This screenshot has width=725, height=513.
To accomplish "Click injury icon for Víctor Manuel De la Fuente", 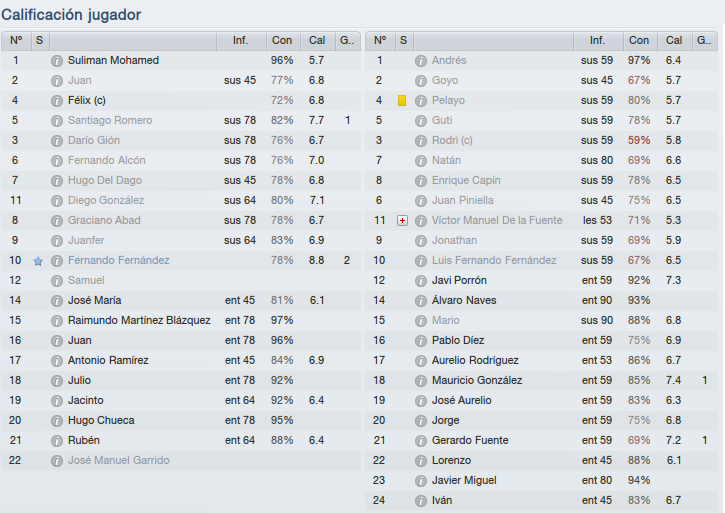I will coord(402,221).
